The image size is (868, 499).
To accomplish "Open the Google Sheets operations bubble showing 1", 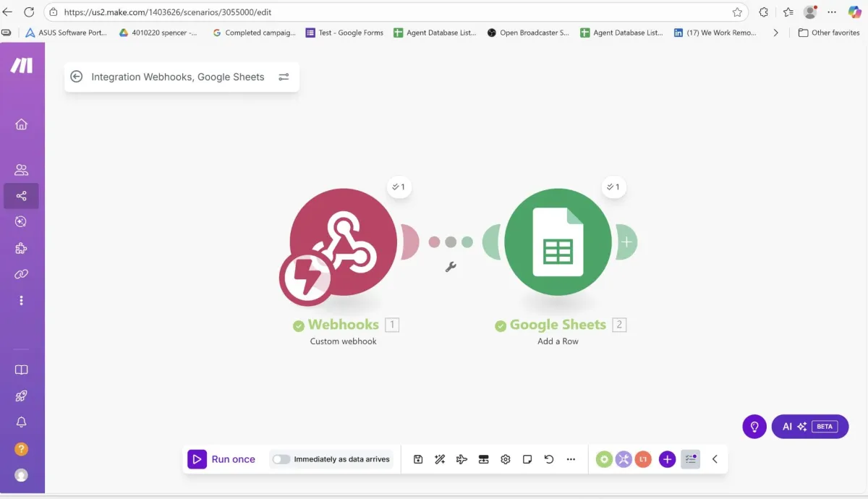I will point(613,187).
